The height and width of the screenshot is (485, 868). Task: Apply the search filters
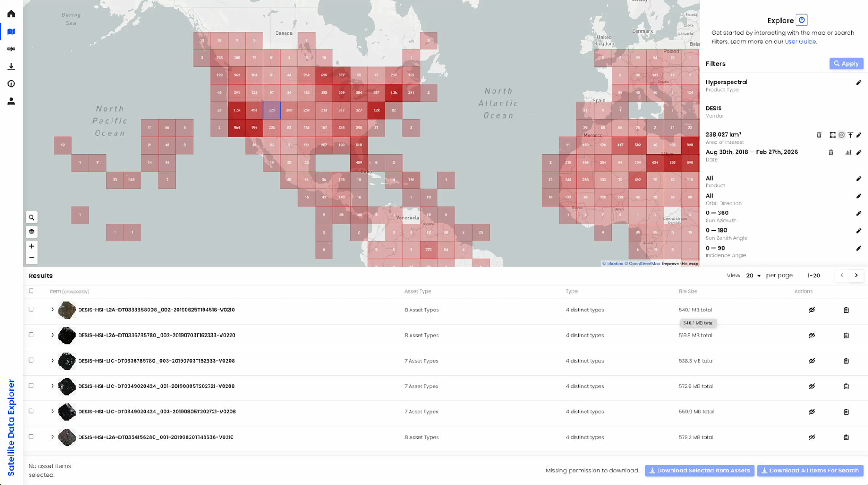846,63
